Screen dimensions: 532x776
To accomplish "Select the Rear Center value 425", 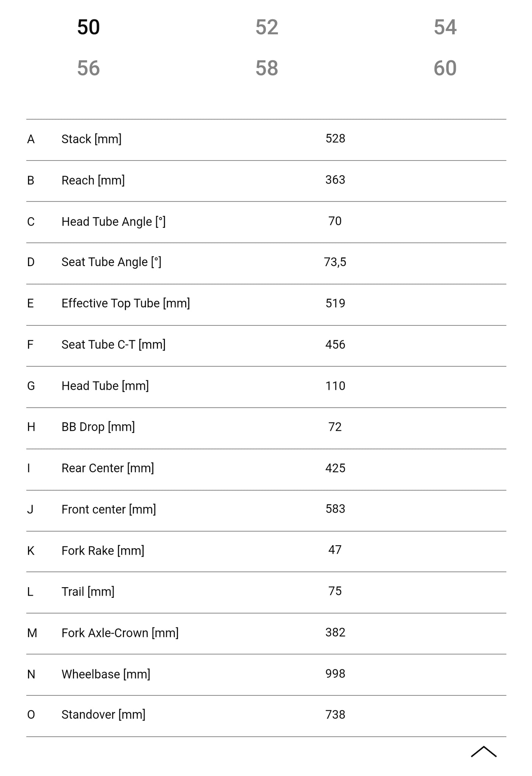I will pyautogui.click(x=335, y=468).
